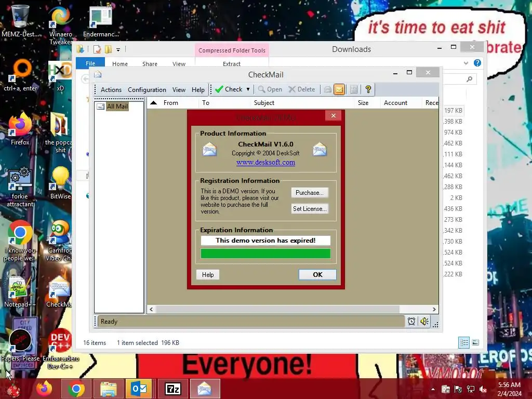Select the All Mail folder
The width and height of the screenshot is (532, 399).
coord(117,107)
